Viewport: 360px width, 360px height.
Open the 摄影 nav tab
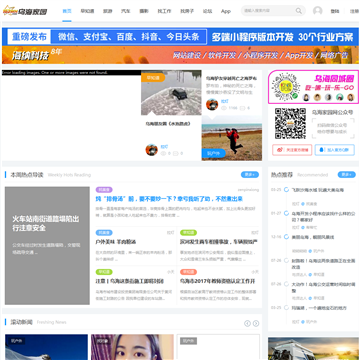click(144, 11)
